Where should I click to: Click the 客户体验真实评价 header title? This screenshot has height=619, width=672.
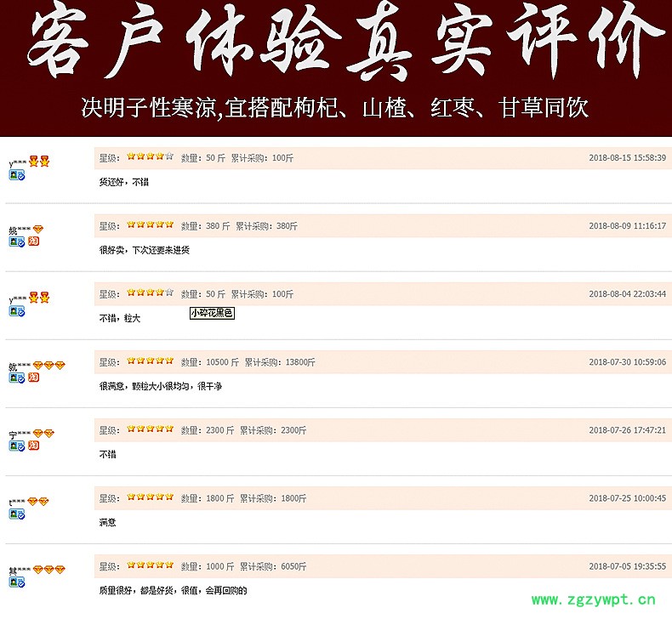336,43
